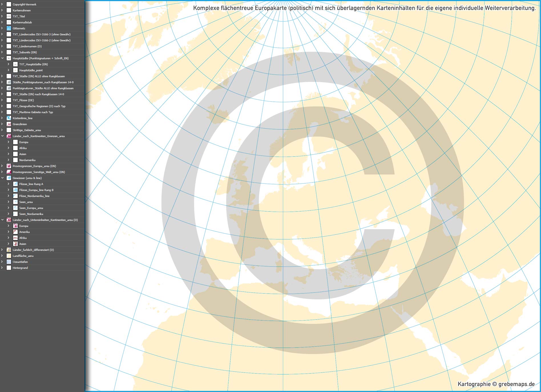Click the Landfläche_aera layer thumbnail
The height and width of the screenshot is (392, 541).
pos(9,256)
